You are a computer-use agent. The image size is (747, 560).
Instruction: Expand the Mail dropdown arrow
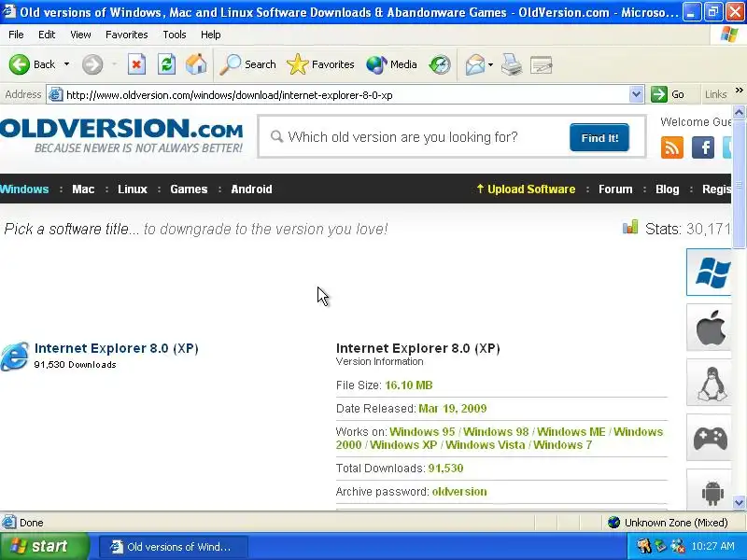click(491, 64)
